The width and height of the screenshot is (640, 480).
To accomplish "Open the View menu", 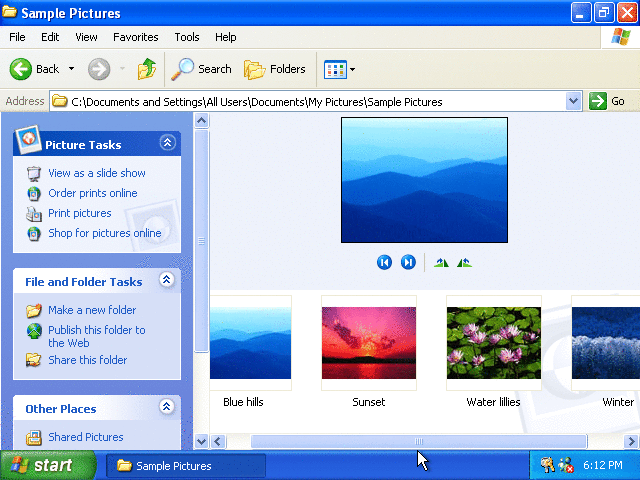I will 86,37.
